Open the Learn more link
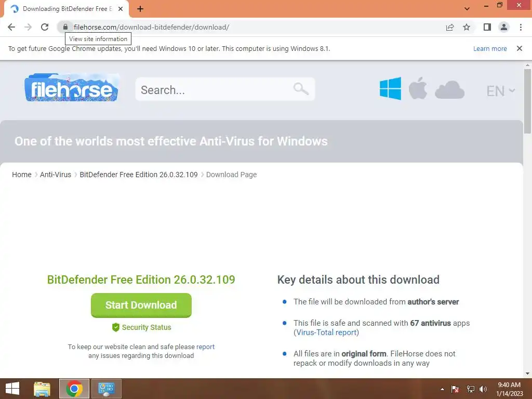The image size is (532, 399). (x=490, y=48)
